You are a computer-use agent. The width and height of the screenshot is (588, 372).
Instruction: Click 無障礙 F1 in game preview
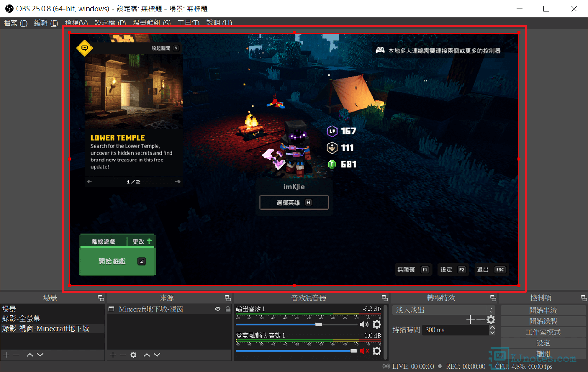[413, 270]
